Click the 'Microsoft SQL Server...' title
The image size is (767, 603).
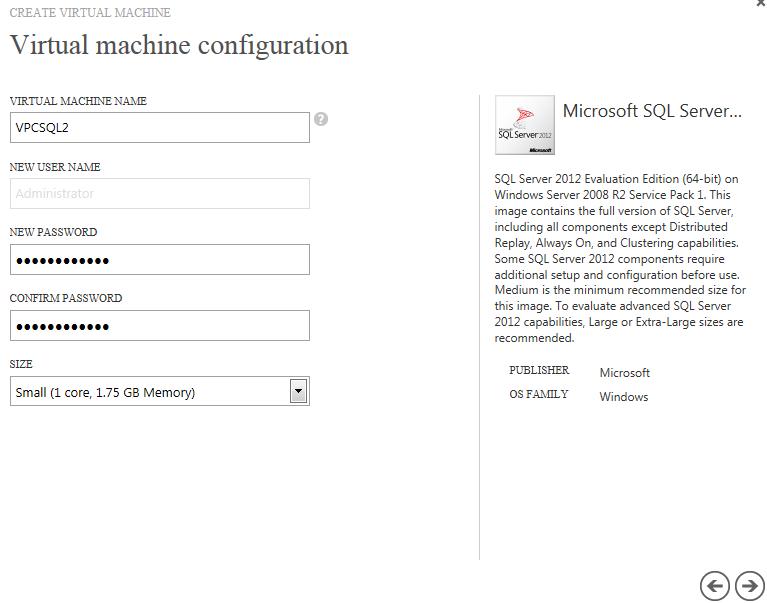coord(652,111)
